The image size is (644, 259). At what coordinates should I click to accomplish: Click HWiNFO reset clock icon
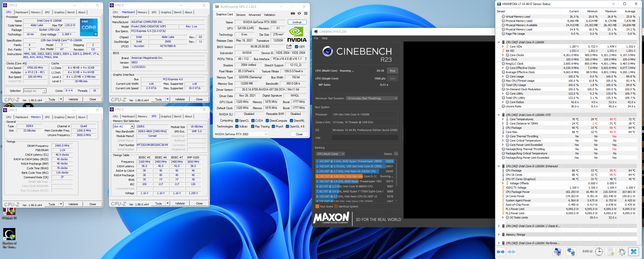click(599, 251)
